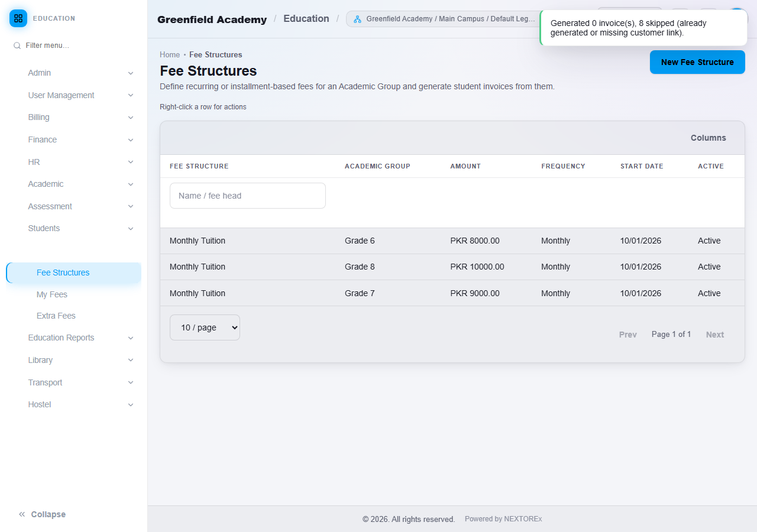The width and height of the screenshot is (757, 532).
Task: Click the Next pagination button
Action: pyautogui.click(x=715, y=335)
